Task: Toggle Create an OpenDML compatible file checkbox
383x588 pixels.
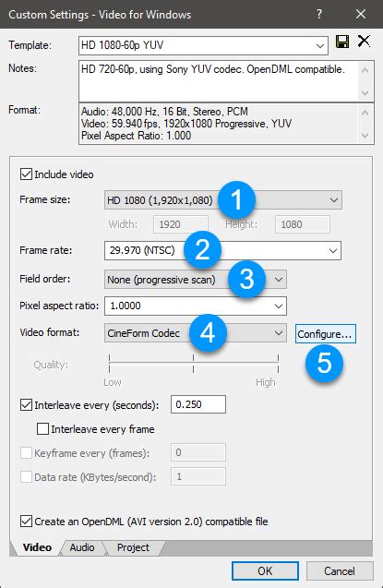Action: [26, 522]
